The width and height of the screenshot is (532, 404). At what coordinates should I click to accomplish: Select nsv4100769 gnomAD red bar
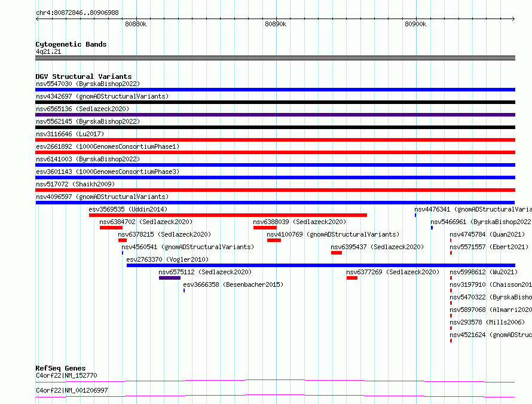(x=274, y=240)
